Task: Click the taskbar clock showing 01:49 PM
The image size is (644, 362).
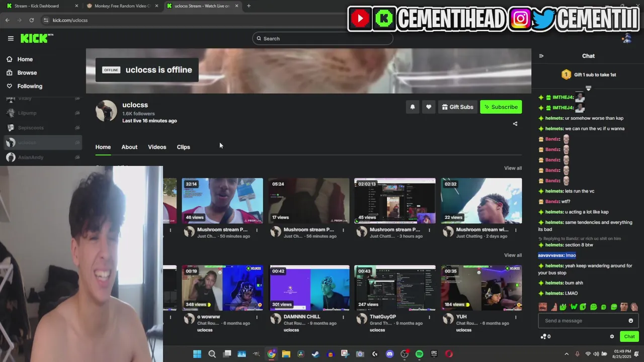Action: click(x=622, y=354)
